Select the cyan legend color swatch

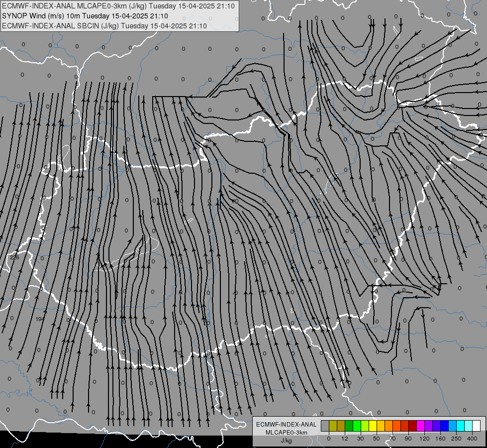click(x=460, y=426)
